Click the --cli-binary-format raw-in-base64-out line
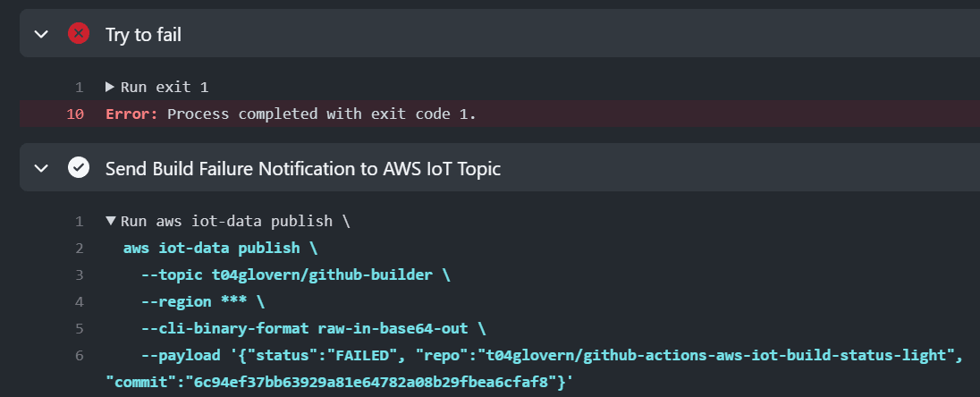The width and height of the screenshot is (980, 397). [313, 328]
